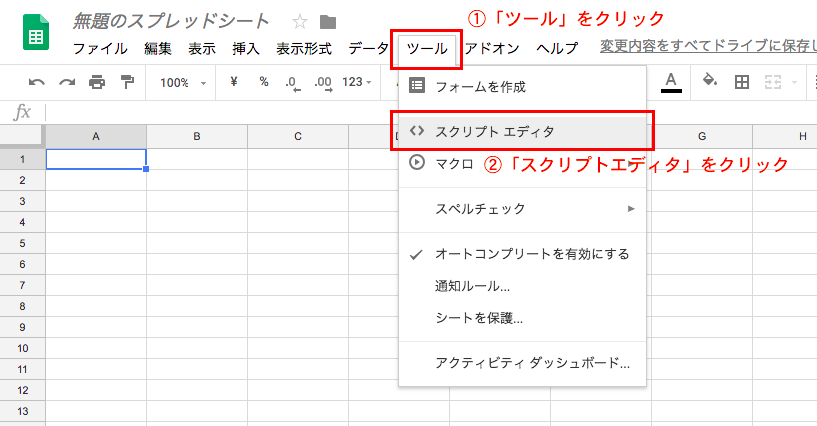The image size is (817, 426).
Task: Open the ファイル menu
Action: point(100,48)
